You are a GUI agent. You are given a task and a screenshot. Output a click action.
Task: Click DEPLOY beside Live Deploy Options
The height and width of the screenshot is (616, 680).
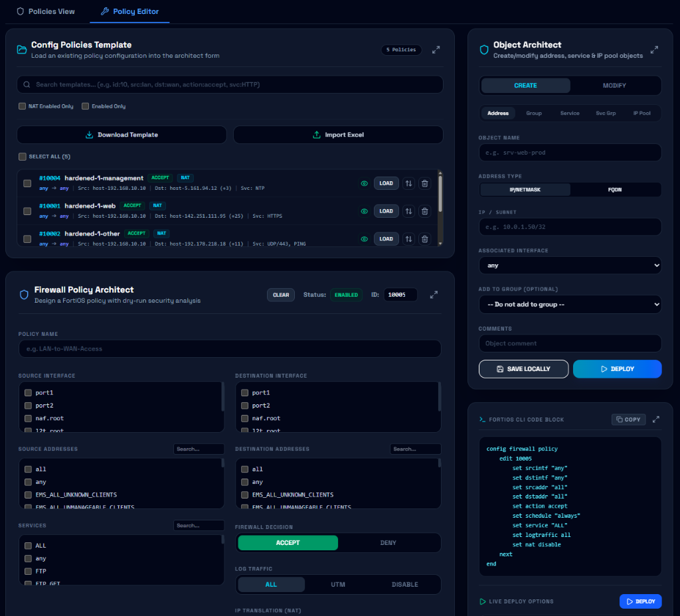point(641,601)
